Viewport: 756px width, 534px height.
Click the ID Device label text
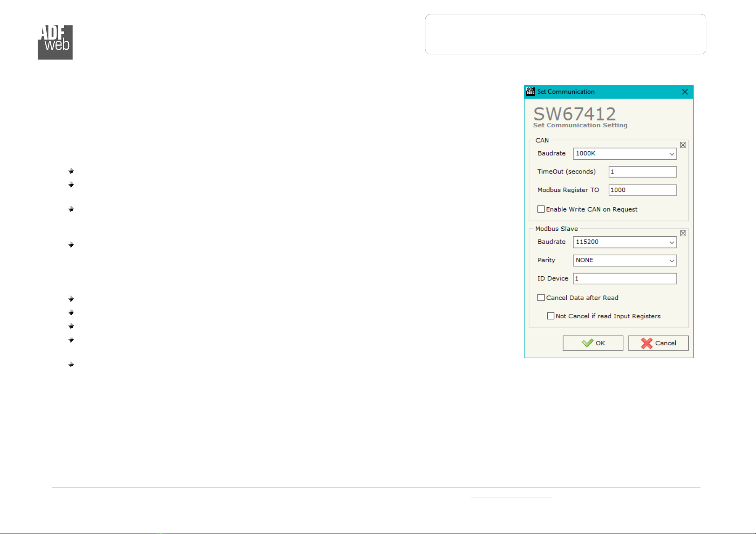553,278
